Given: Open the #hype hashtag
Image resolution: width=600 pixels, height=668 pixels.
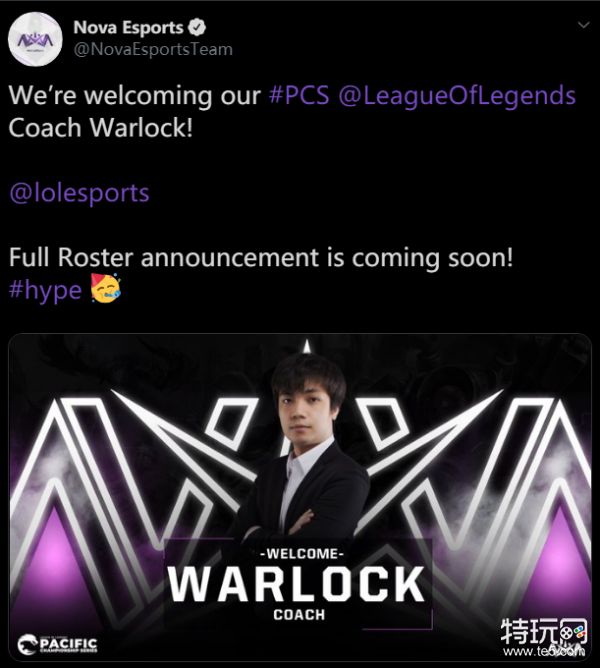Looking at the screenshot, I should pos(45,291).
